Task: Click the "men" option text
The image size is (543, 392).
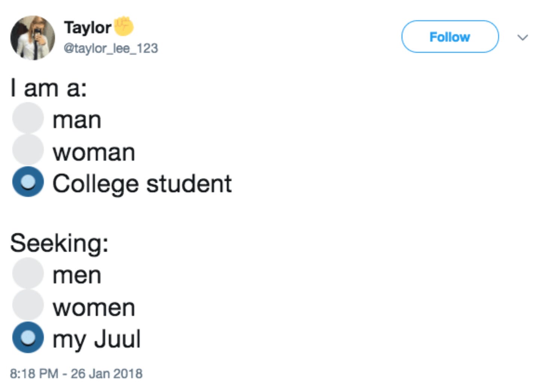Action: click(77, 275)
